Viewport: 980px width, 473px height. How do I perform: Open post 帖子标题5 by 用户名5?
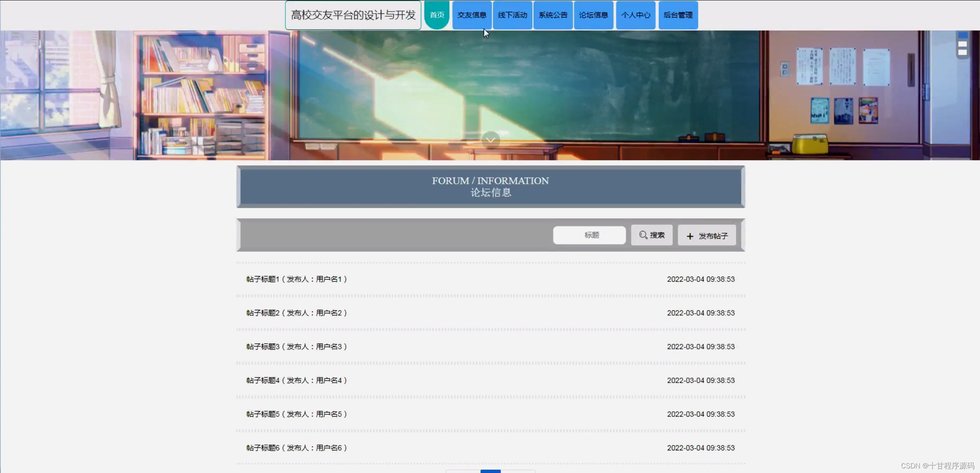[x=297, y=414]
